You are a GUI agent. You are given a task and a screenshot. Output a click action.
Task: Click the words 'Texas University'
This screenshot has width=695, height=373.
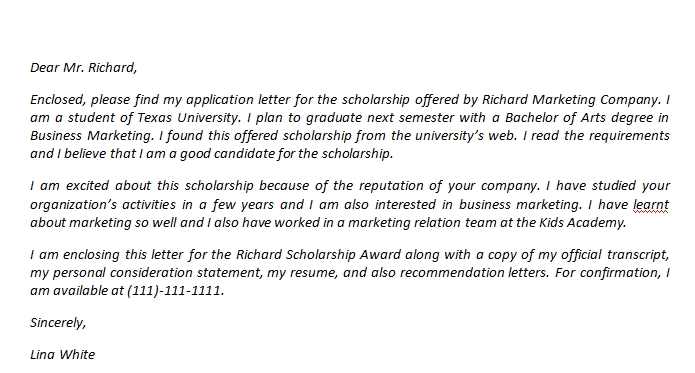pos(189,117)
